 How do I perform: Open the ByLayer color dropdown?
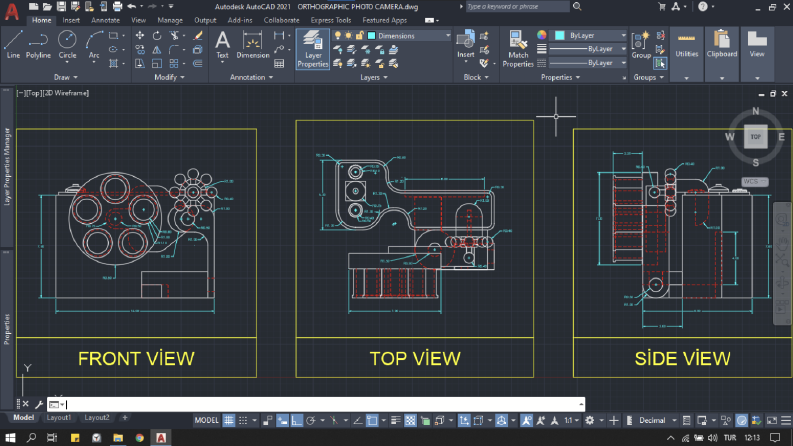623,35
